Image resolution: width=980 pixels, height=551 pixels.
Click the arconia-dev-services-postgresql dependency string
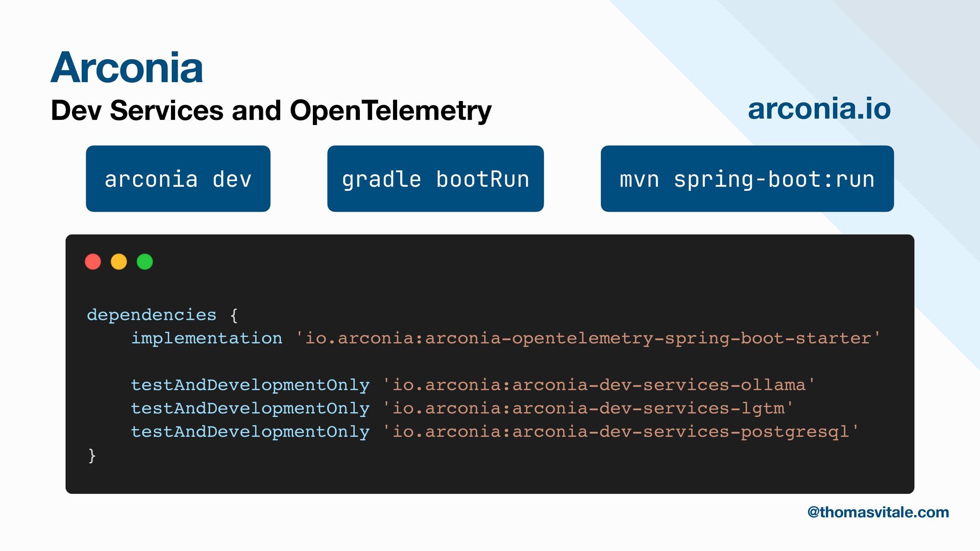point(621,432)
